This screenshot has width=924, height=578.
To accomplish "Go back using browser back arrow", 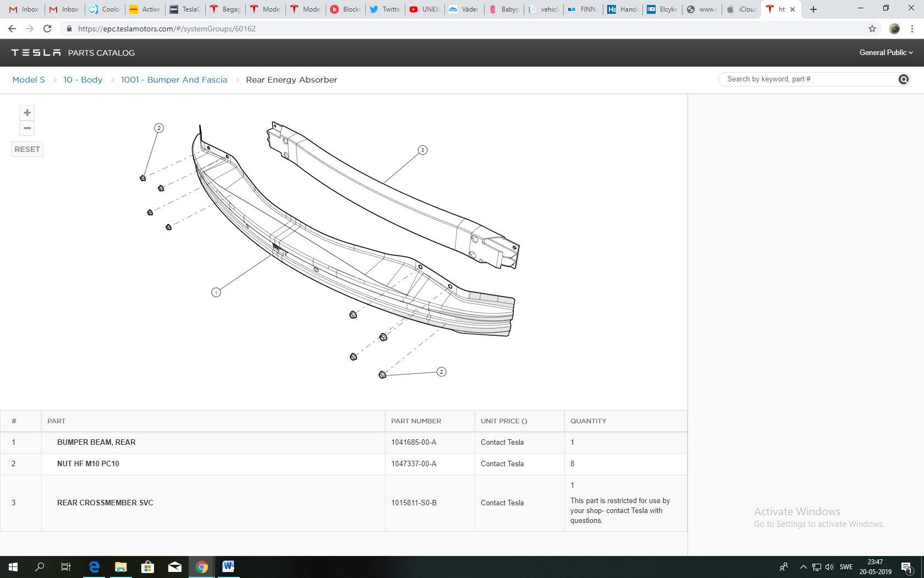I will pyautogui.click(x=12, y=29).
